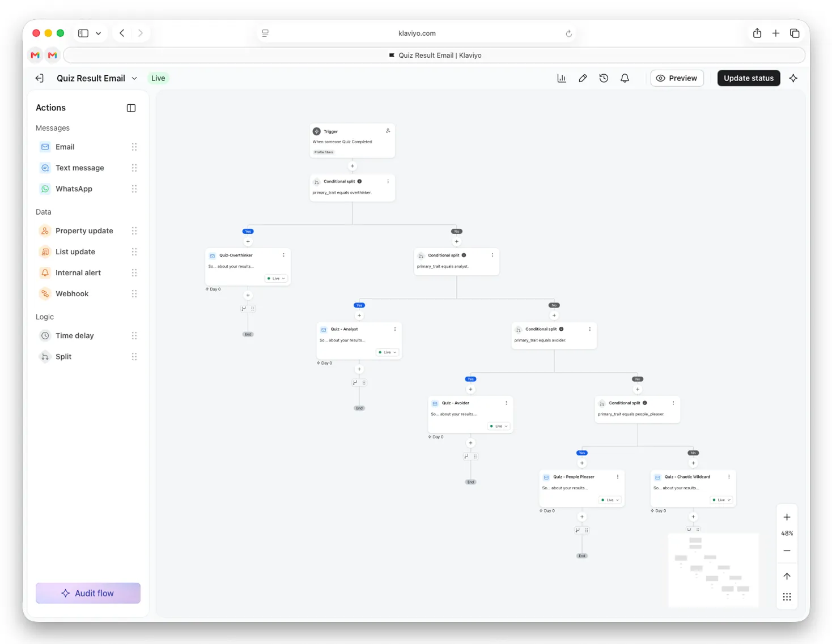
Task: Select the Split logic icon
Action: [x=45, y=356]
